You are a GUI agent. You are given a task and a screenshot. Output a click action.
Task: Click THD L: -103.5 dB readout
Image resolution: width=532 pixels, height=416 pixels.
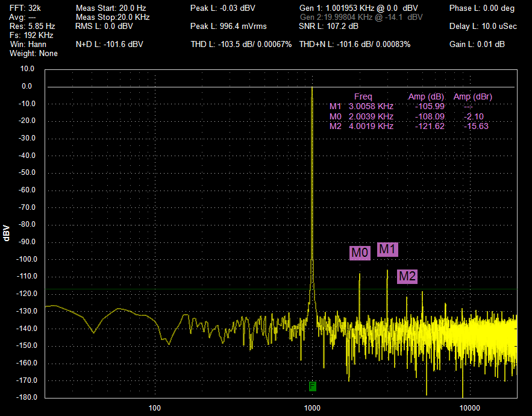coord(241,45)
